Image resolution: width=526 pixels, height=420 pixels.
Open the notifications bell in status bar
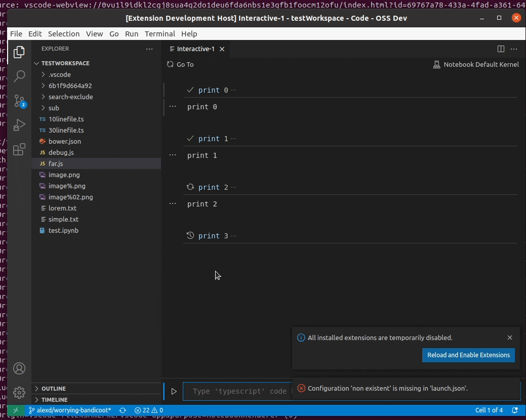point(515,410)
